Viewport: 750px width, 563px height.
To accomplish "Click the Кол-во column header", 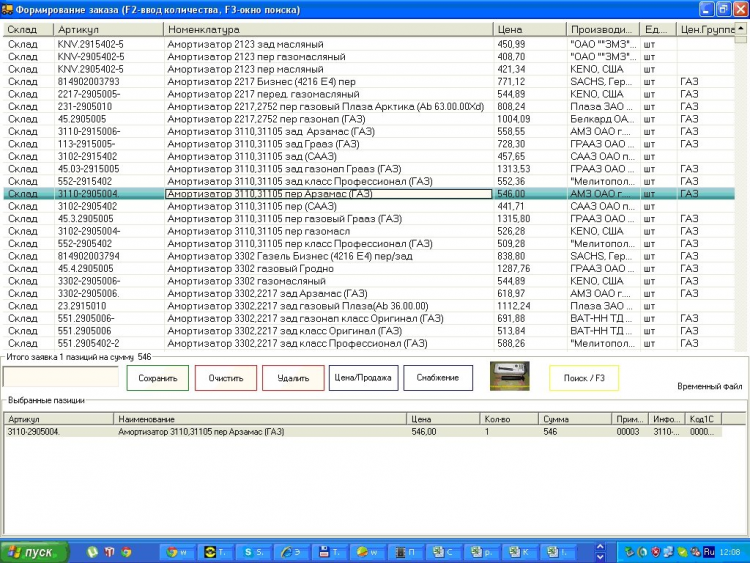I will [x=509, y=419].
